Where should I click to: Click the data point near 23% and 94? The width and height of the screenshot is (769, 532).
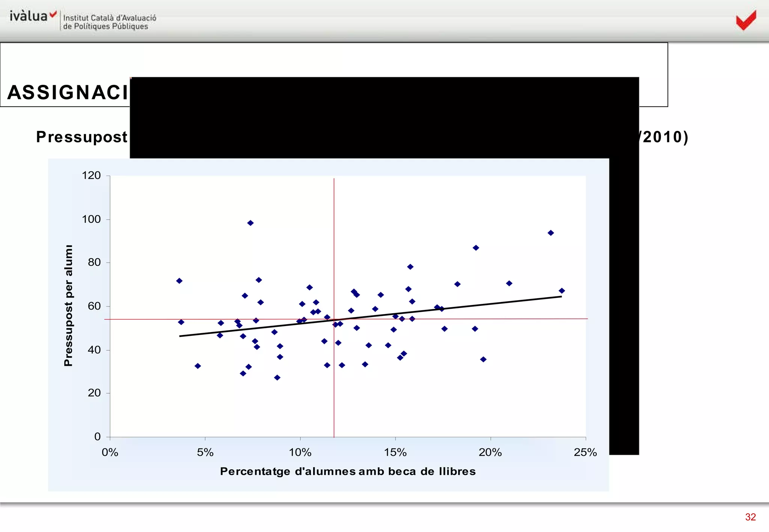click(550, 233)
